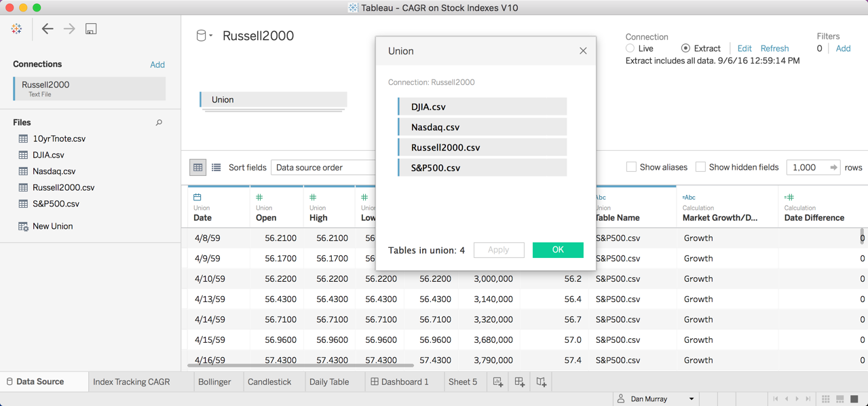Select the Russell2000 connection in Connections

[90, 88]
